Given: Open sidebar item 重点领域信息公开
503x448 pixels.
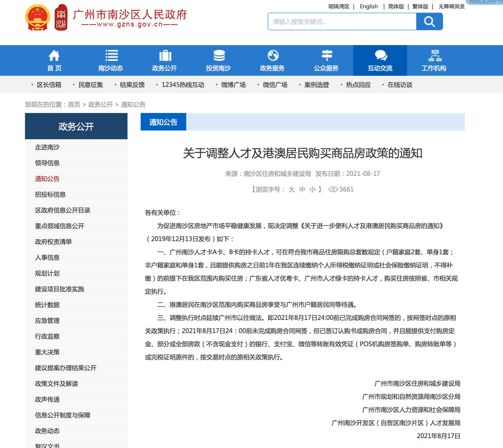Looking at the screenshot, I should pos(60,226).
